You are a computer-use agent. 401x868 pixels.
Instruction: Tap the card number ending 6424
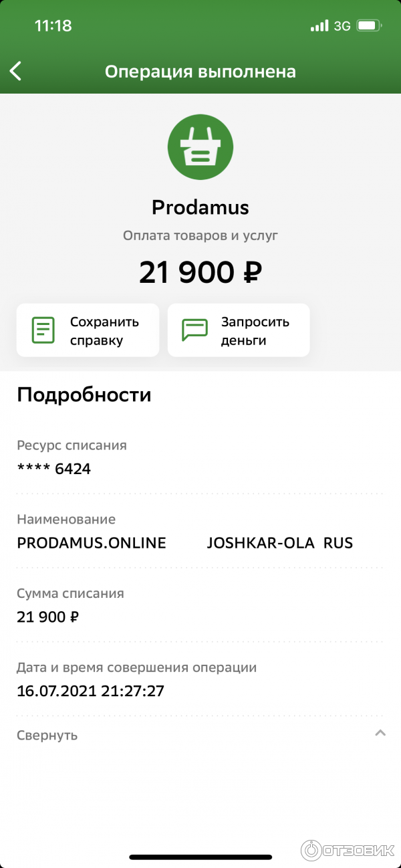(x=54, y=469)
